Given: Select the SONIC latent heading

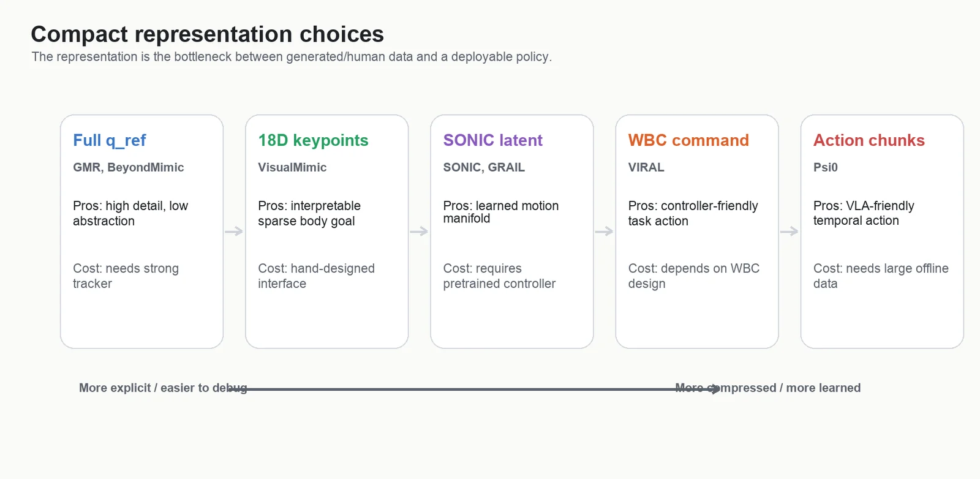Looking at the screenshot, I should 492,140.
